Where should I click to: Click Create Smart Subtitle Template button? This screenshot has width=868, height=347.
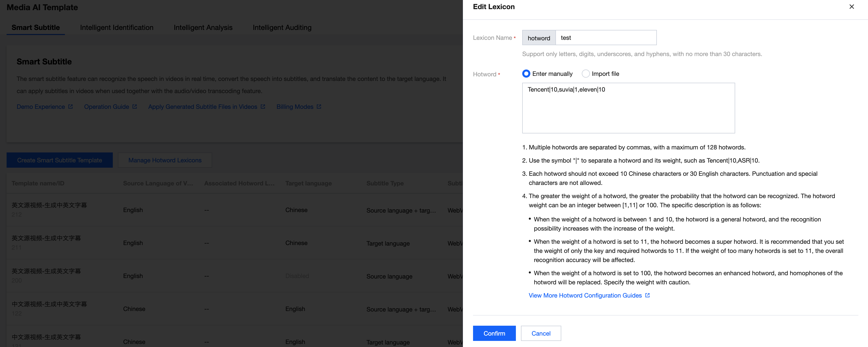click(60, 160)
